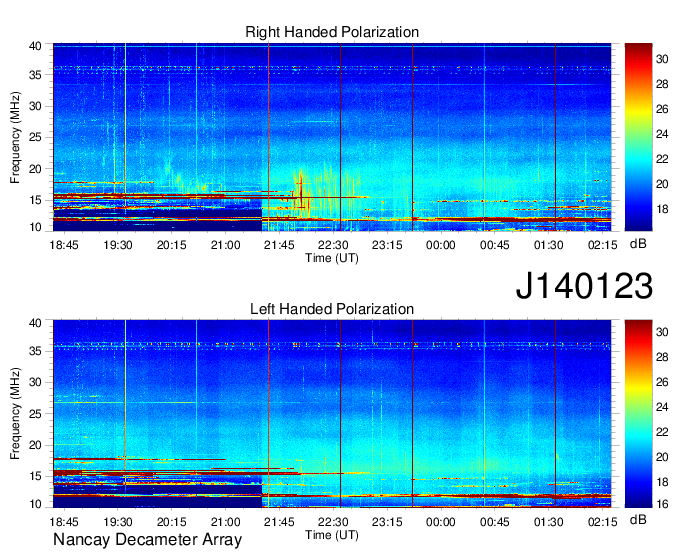
Task: Click the lower plot's colorbar
Action: click(638, 414)
